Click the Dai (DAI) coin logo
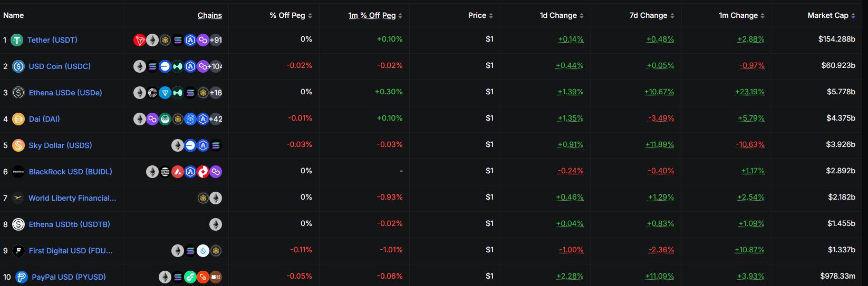This screenshot has width=868, height=286. [18, 119]
